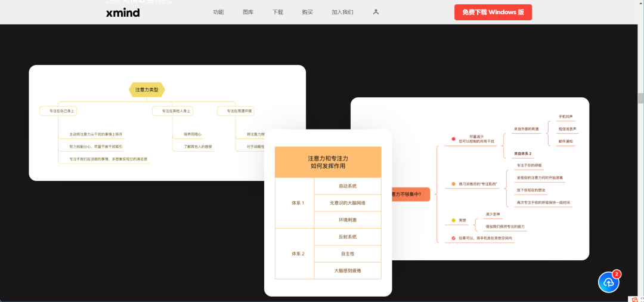Click the 来自体系 2 node

[x=523, y=153]
